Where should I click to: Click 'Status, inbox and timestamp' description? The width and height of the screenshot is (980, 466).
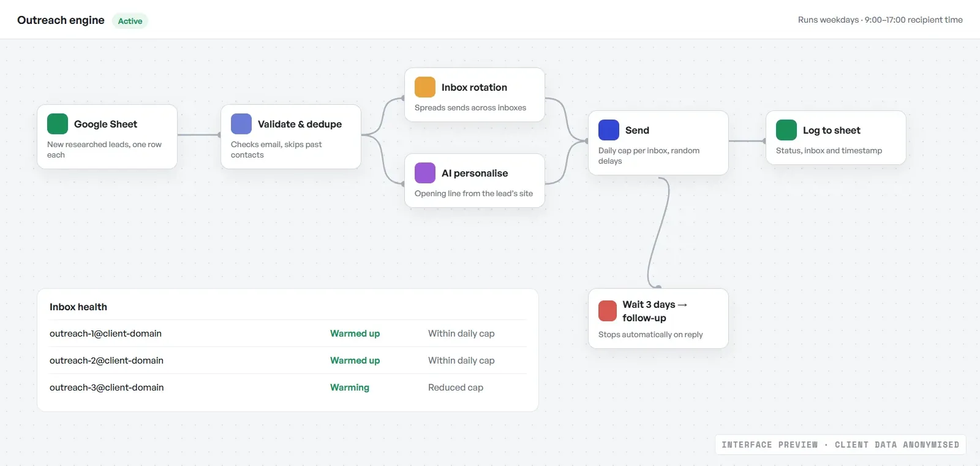[x=829, y=150]
